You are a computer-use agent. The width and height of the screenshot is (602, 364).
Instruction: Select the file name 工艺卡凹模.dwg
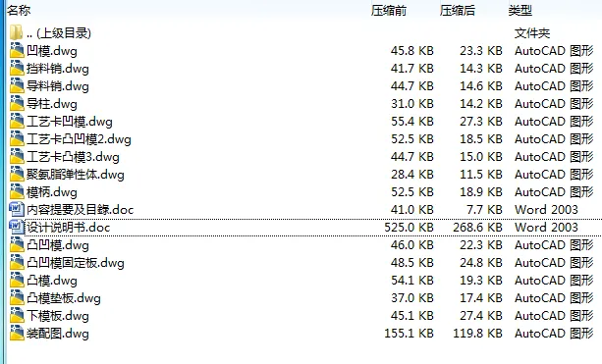(x=70, y=122)
